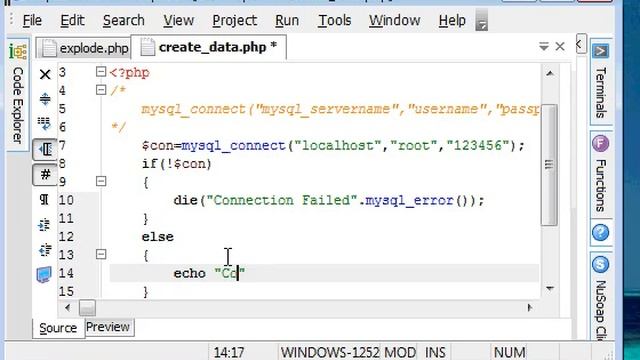Open the Edit menu

point(72,20)
